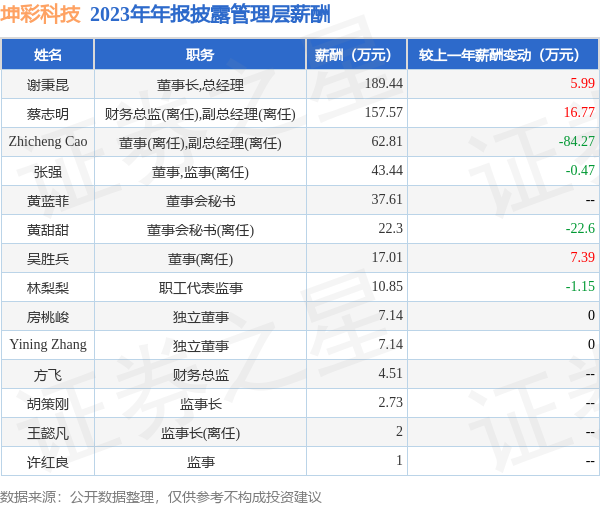The image size is (600, 506).
Task: Click the position 董事会秘书(离任)
Action: [200, 230]
